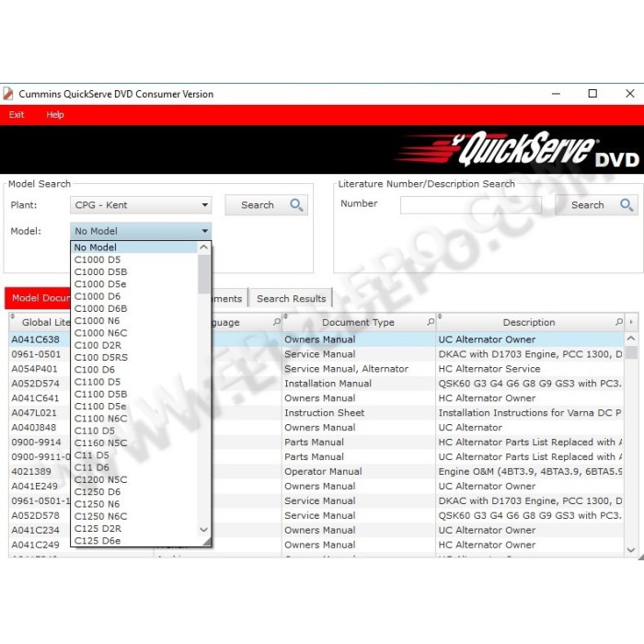This screenshot has height=644, width=644.
Task: Switch to the Model Documents tab
Action: pos(38,298)
